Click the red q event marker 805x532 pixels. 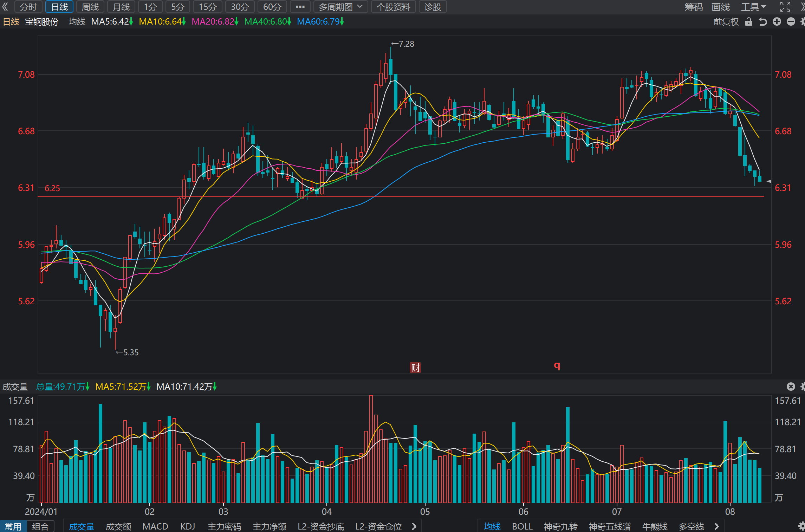point(557,365)
